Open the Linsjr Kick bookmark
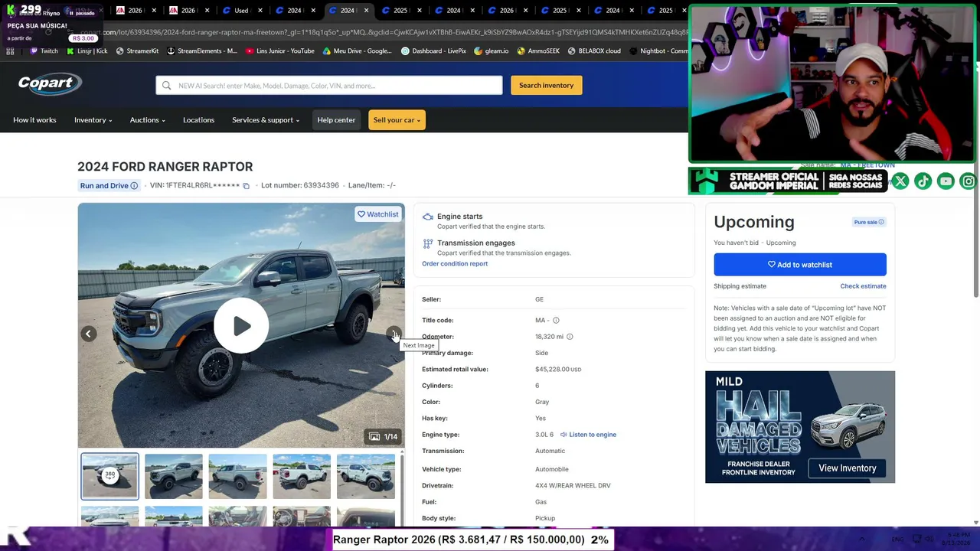 coord(87,51)
